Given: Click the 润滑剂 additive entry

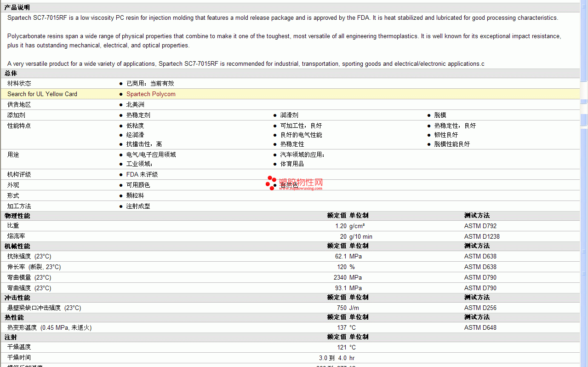Looking at the screenshot, I should click(x=289, y=115).
